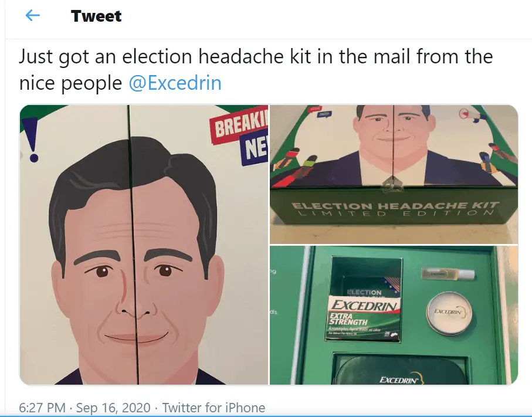Click the Sep 16, 2020 date
The height and width of the screenshot is (417, 532).
tap(113, 408)
